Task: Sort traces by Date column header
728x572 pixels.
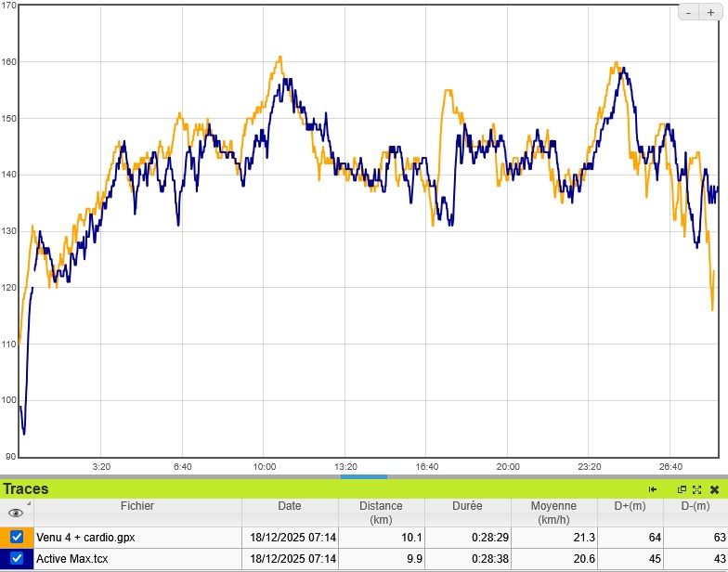Action: click(x=289, y=506)
